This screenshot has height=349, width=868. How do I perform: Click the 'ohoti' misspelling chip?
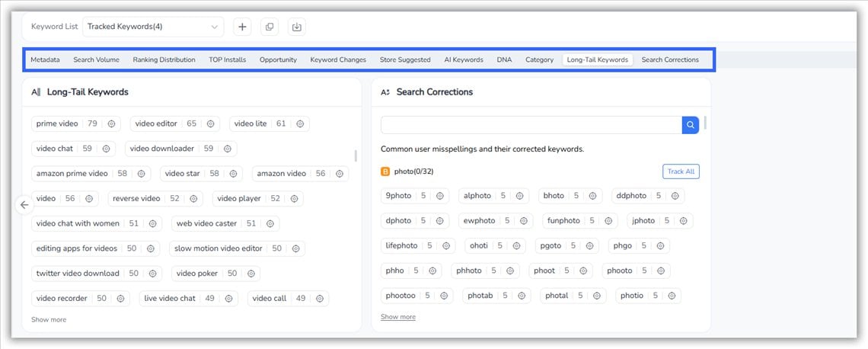coord(495,246)
